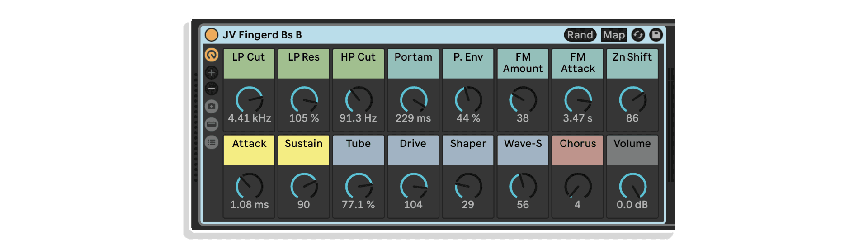
Task: Enable Map mode button
Action: 614,35
